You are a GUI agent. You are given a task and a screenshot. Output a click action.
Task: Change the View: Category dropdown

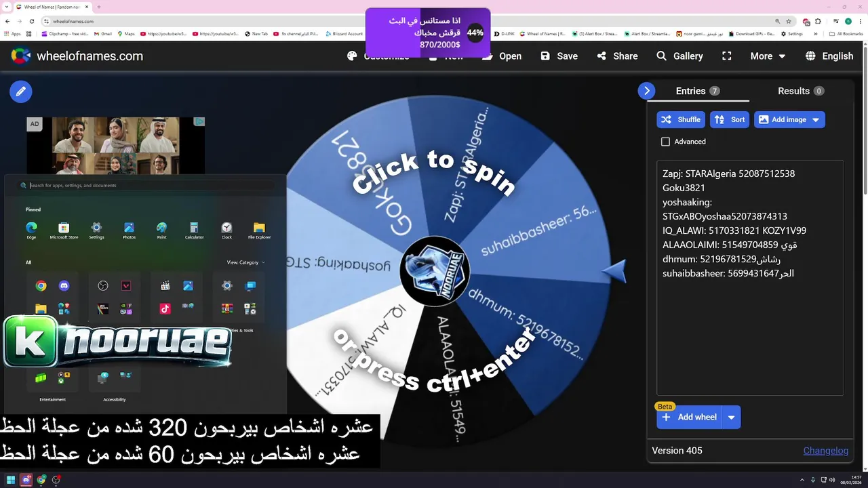point(246,262)
